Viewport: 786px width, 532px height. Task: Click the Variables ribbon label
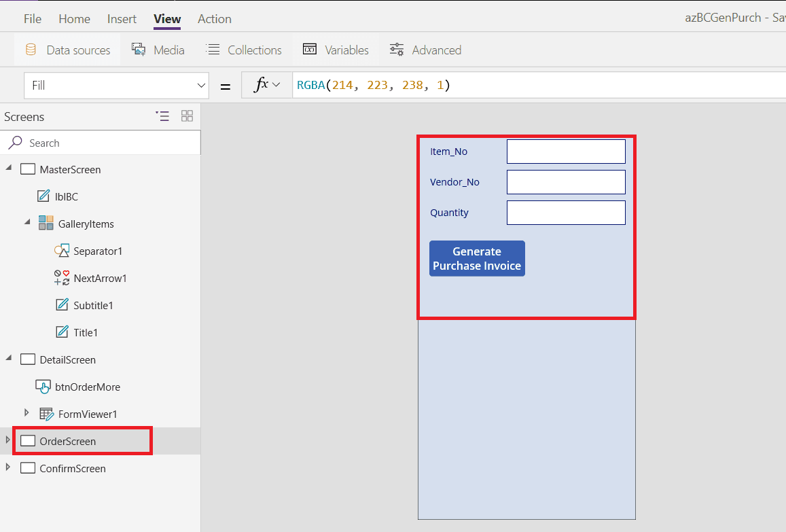(x=347, y=50)
